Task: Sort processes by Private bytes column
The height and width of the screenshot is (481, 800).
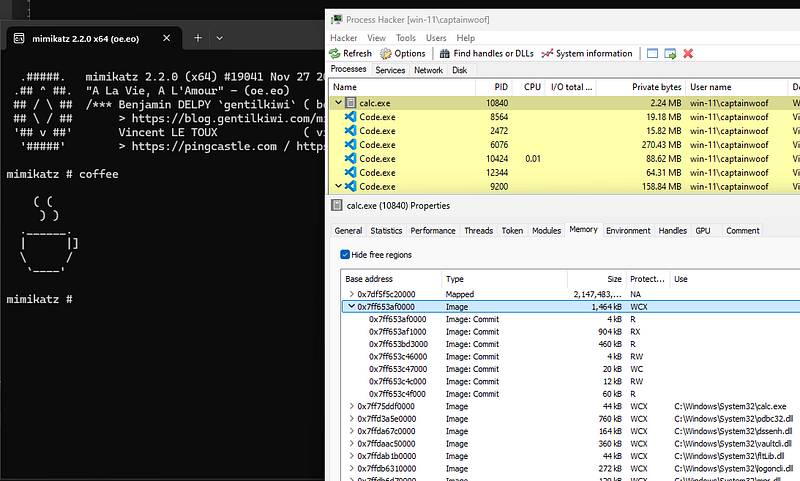Action: 656,87
